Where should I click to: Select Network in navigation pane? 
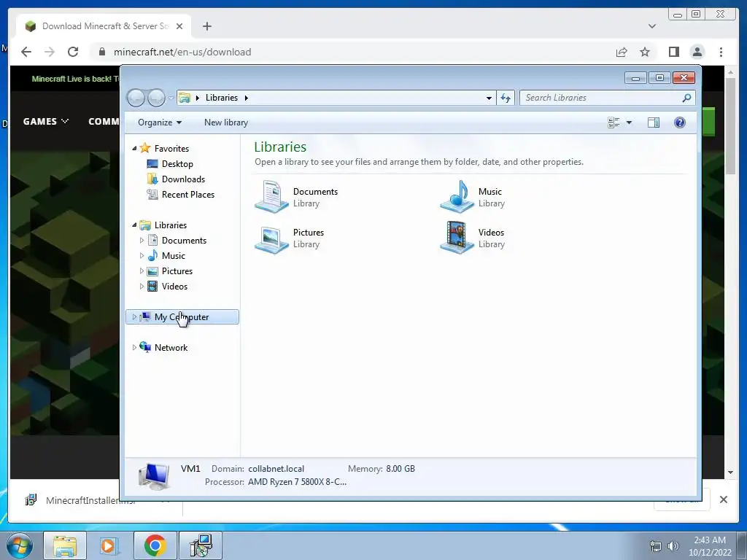point(171,348)
